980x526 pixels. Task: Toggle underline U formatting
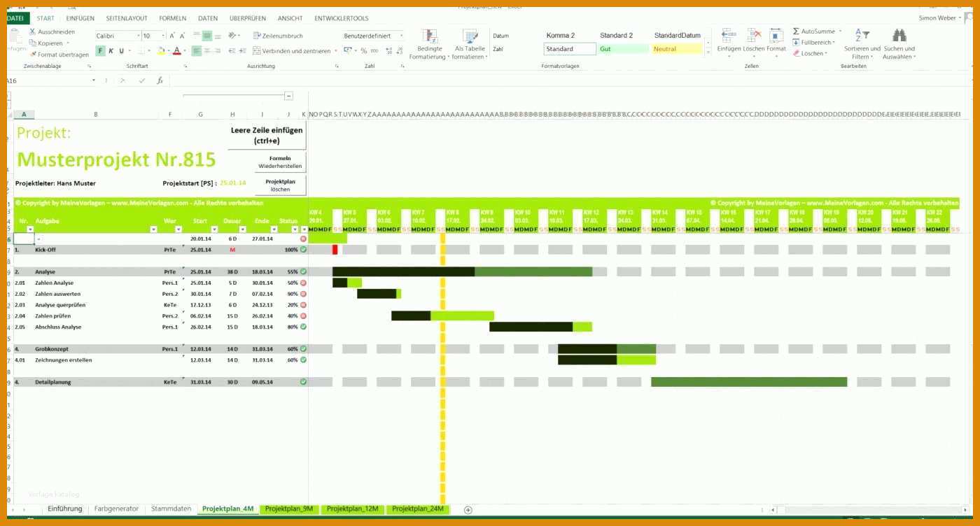121,51
